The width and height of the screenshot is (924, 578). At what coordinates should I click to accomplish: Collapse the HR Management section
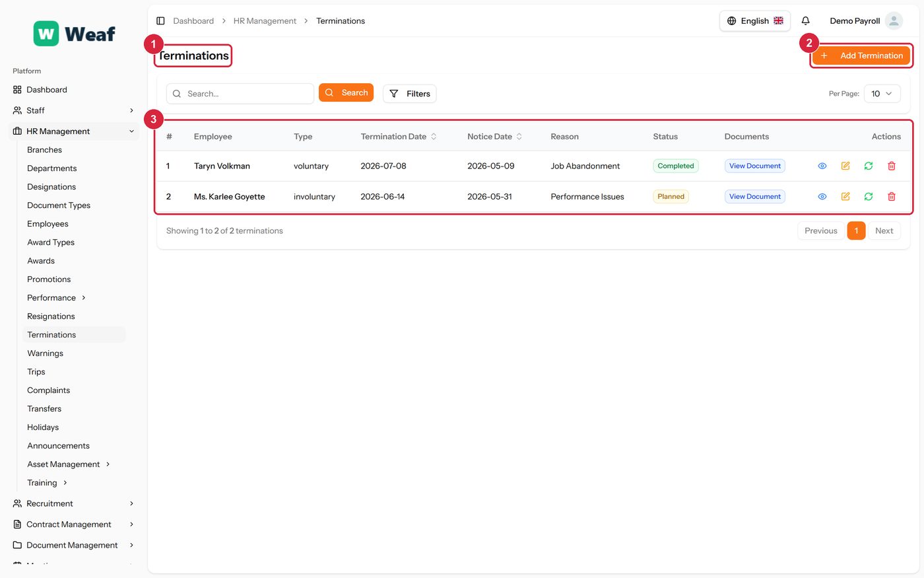(131, 131)
